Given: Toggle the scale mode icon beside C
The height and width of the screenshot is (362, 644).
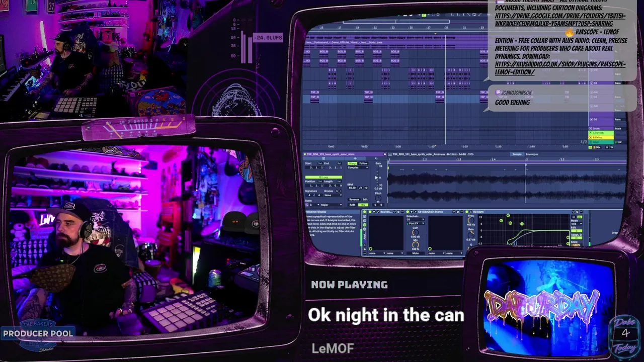Looking at the screenshot, I should (307, 205).
